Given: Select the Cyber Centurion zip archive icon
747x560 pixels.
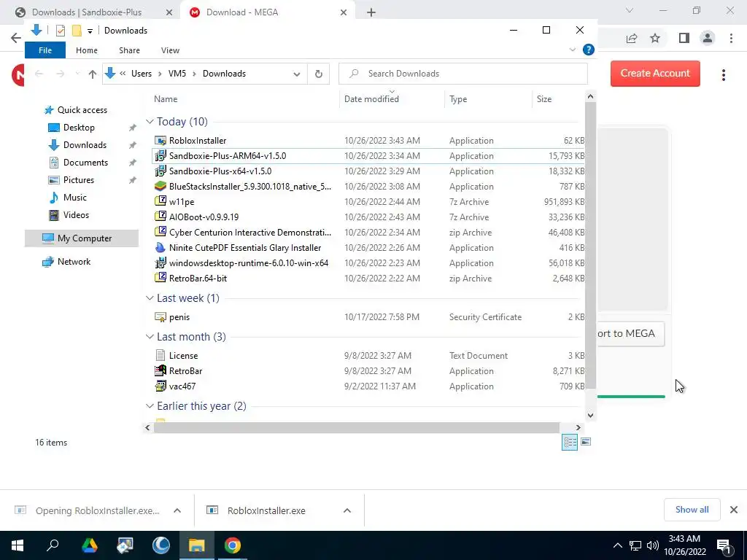Looking at the screenshot, I should (x=160, y=233).
